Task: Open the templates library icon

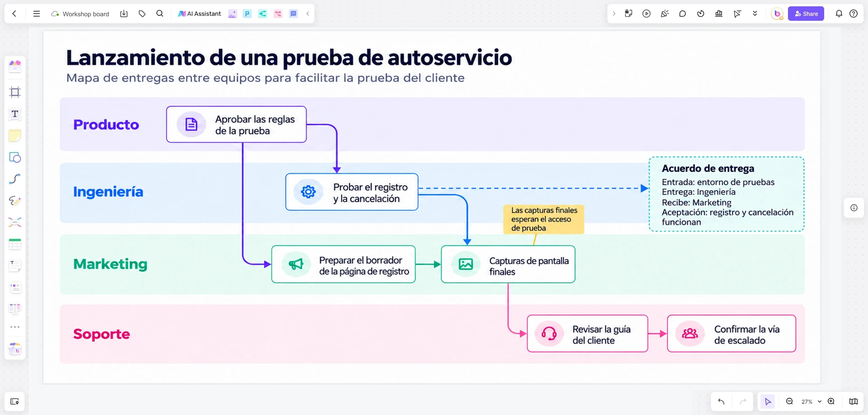Action: click(15, 66)
